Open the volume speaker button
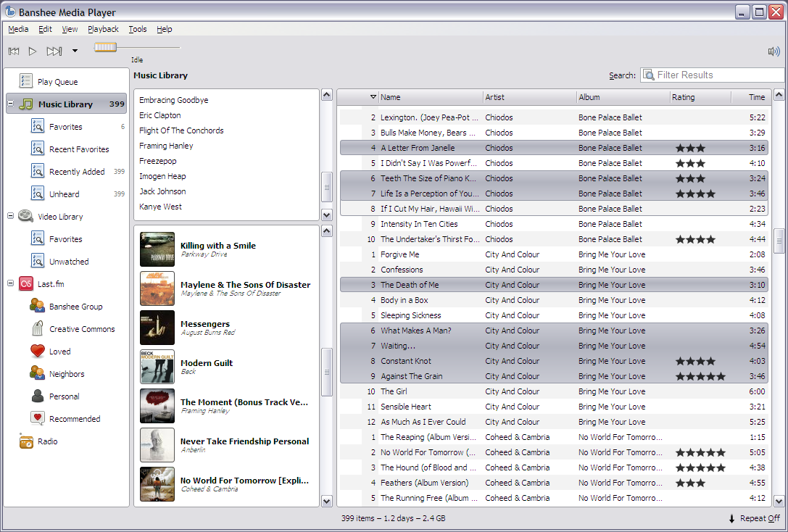This screenshot has height=532, width=788. [x=774, y=51]
